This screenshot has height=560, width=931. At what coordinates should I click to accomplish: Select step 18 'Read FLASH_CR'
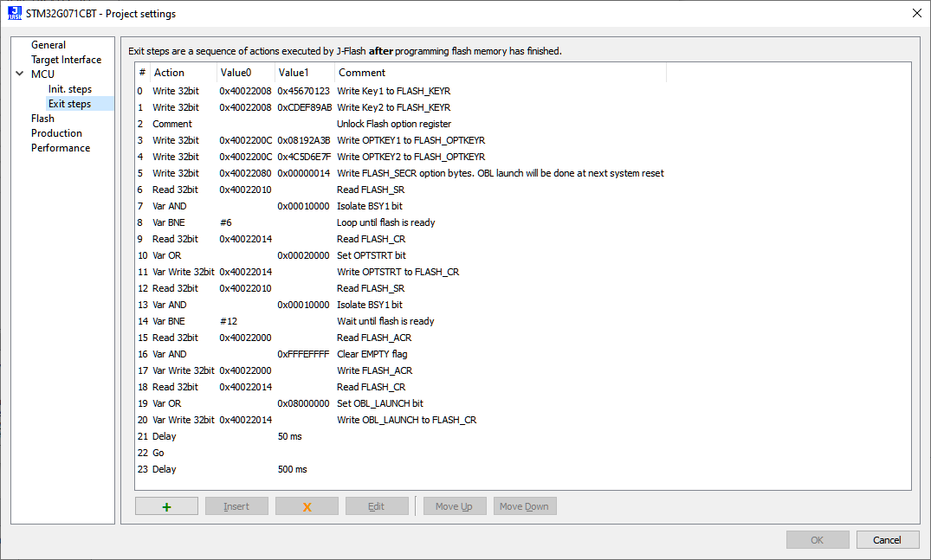point(401,387)
